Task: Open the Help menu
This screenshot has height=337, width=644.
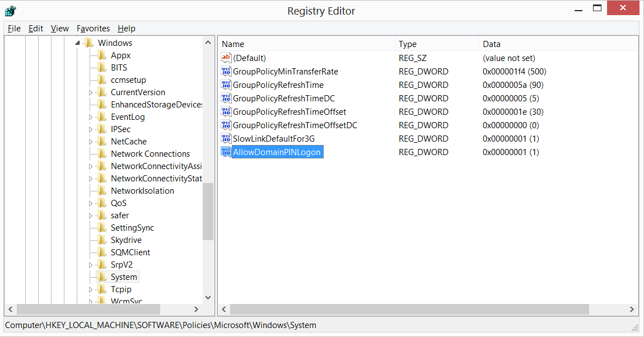Action: [x=127, y=29]
